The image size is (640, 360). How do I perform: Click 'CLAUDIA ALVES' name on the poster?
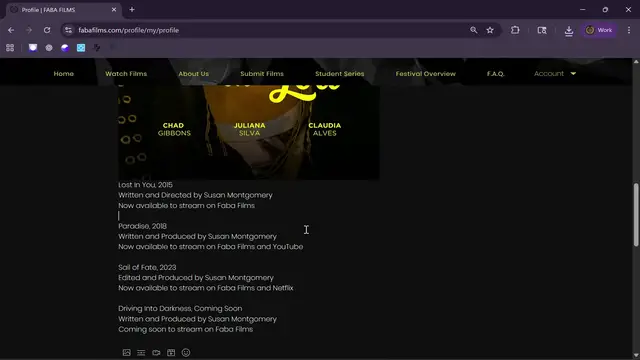[x=324, y=129]
